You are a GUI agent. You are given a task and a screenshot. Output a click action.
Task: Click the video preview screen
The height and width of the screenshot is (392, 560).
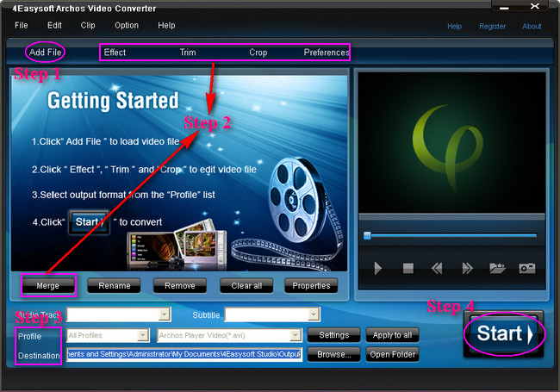point(451,143)
